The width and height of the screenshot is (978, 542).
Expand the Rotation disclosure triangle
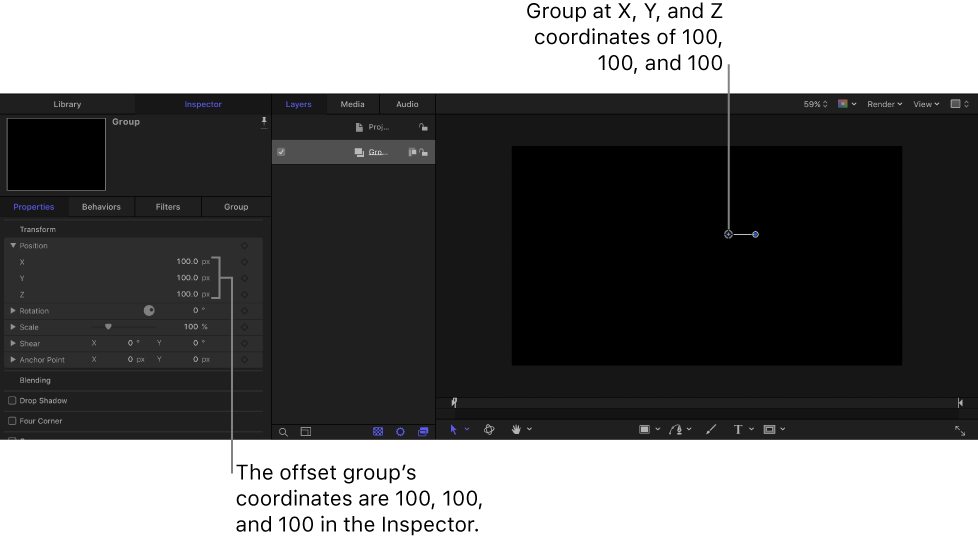(13, 311)
